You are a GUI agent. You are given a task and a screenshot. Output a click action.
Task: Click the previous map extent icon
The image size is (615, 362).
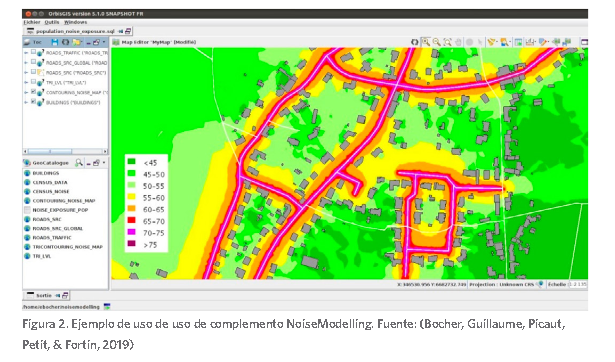[x=556, y=42]
